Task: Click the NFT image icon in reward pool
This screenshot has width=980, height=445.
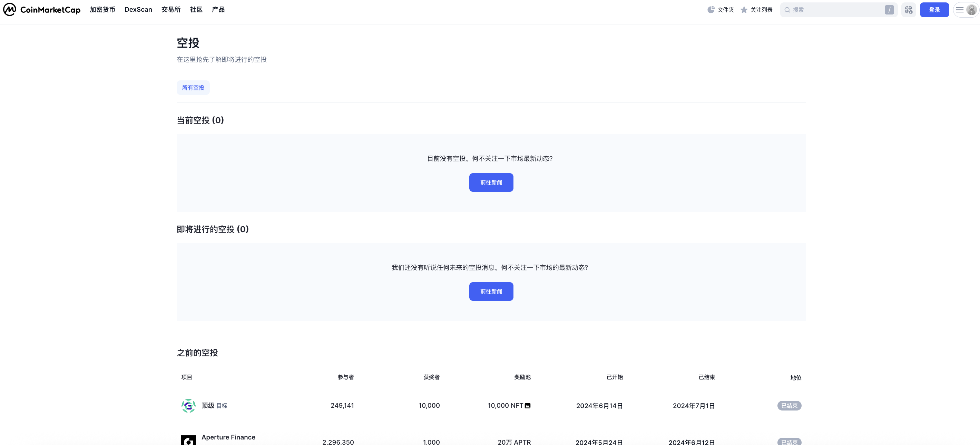Action: coord(528,405)
